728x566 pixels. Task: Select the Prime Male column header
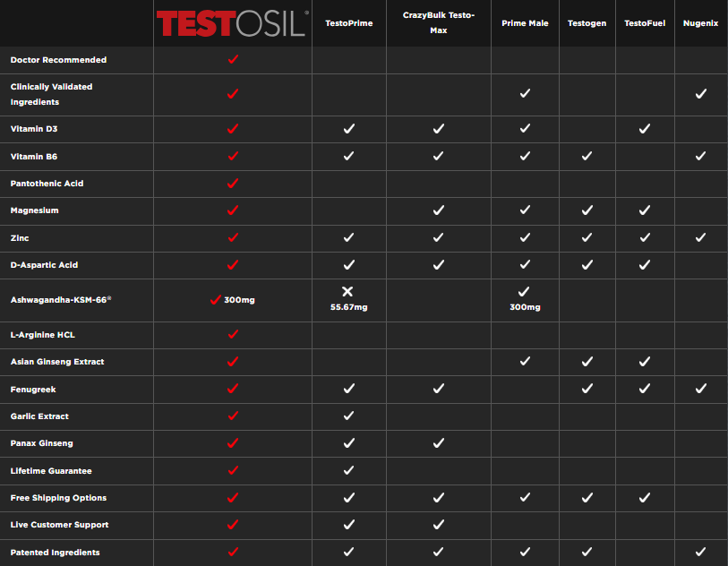526,23
